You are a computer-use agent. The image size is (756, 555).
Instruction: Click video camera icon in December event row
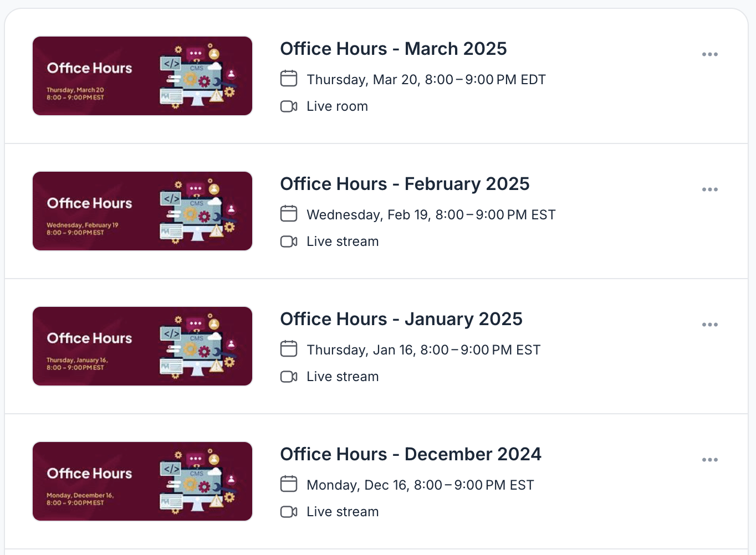tap(289, 512)
